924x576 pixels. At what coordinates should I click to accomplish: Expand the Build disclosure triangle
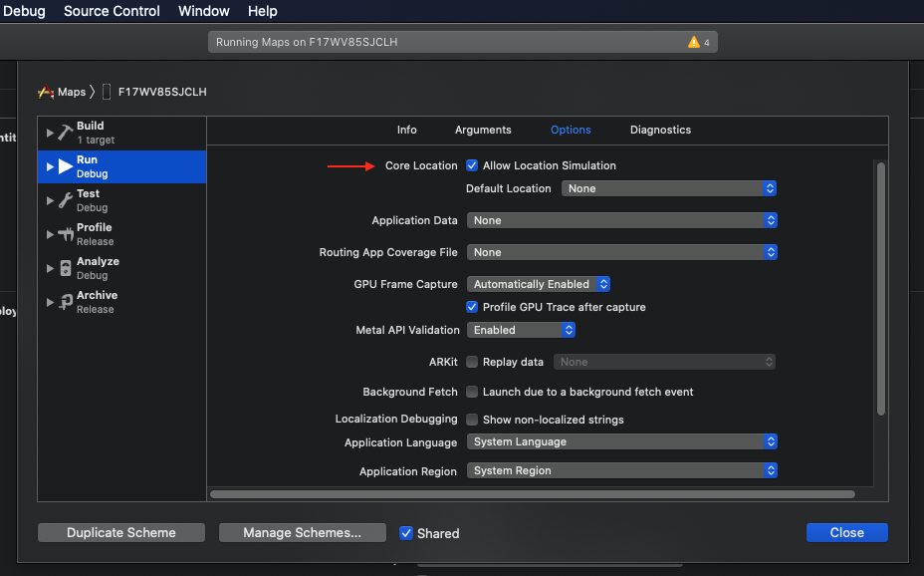point(50,133)
